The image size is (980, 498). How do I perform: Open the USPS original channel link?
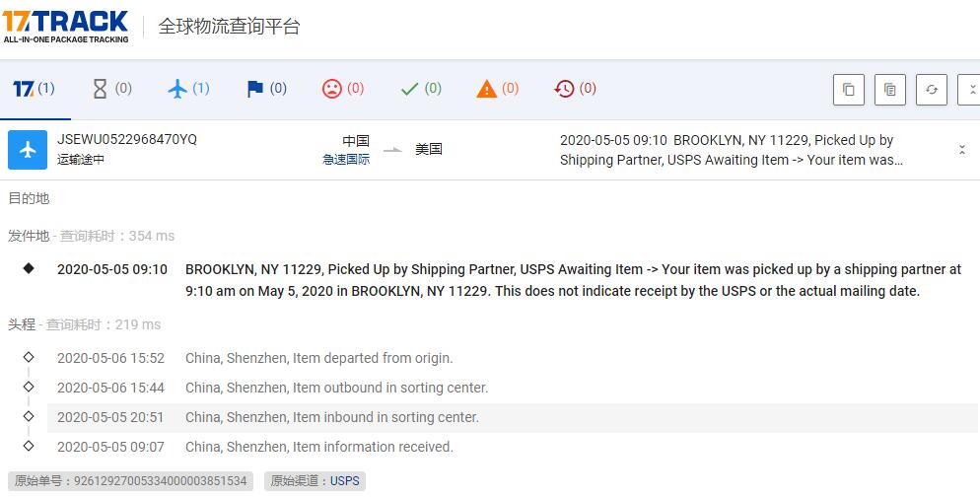point(345,481)
